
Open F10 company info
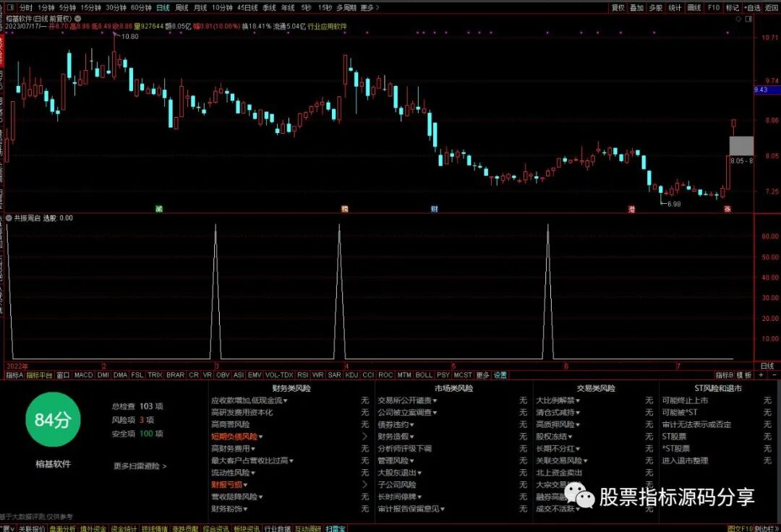click(714, 7)
